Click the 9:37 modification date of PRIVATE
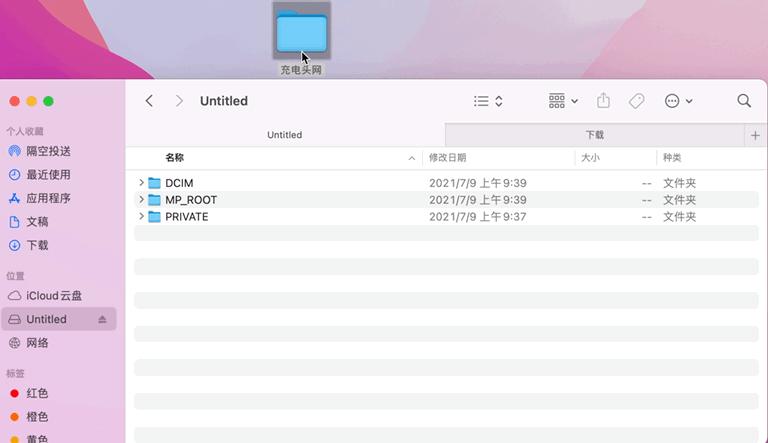 [x=478, y=216]
